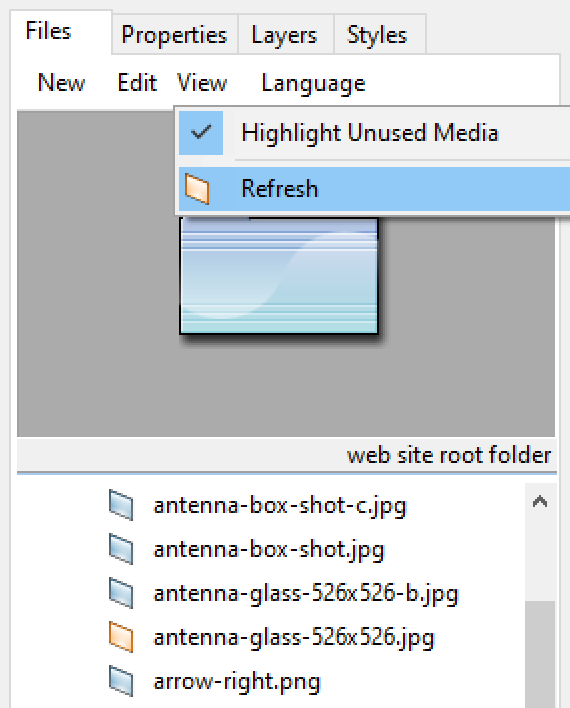Click the arrow-right.png file icon

pyautogui.click(x=121, y=682)
